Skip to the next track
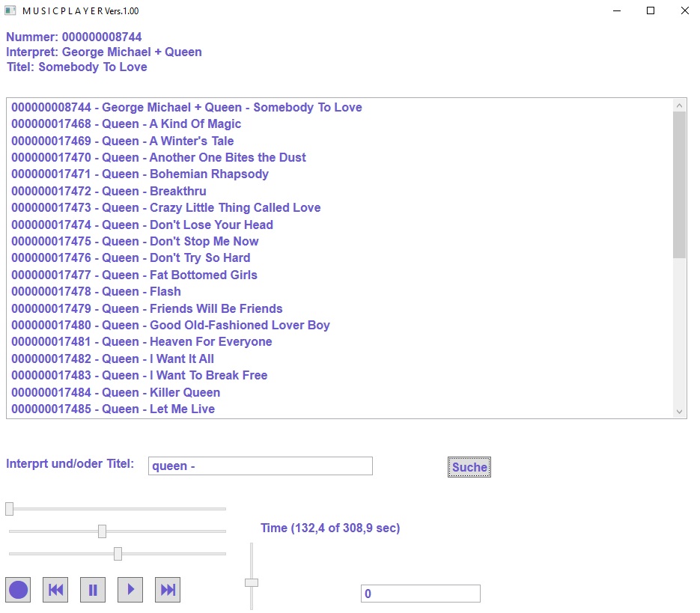Image resolution: width=700 pixels, height=613 pixels. [168, 590]
